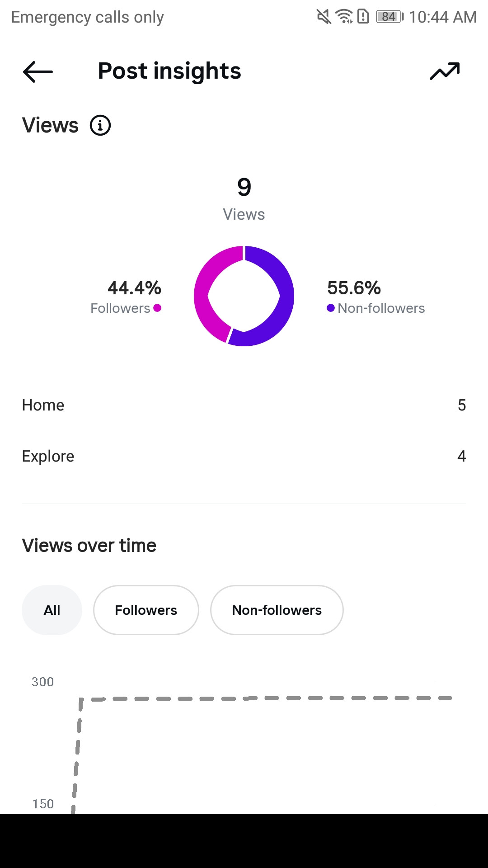Tap the battery level indicator
Screen dimensions: 488x868
click(389, 17)
